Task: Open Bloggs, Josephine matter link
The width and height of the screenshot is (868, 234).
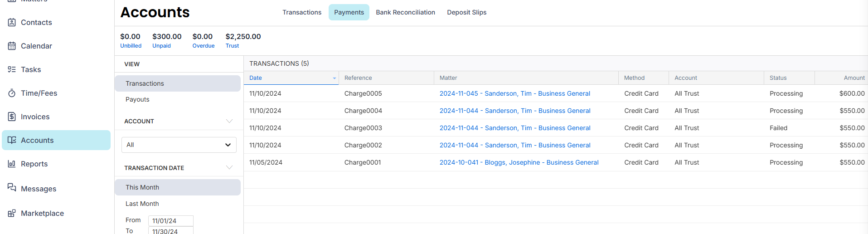Action: point(519,162)
